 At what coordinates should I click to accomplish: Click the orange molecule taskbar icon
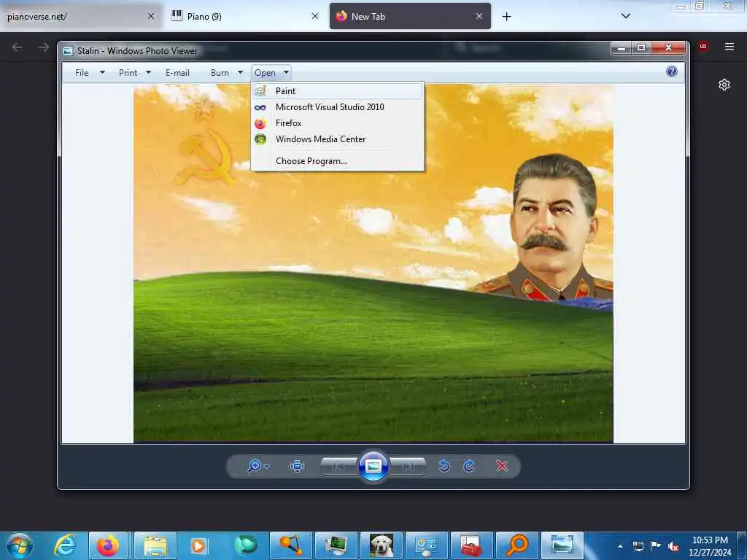coord(290,545)
